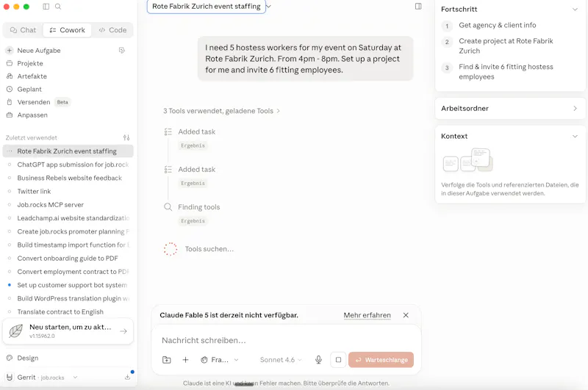Open search with the magnifier icon
The width and height of the screenshot is (588, 390).
[58, 7]
